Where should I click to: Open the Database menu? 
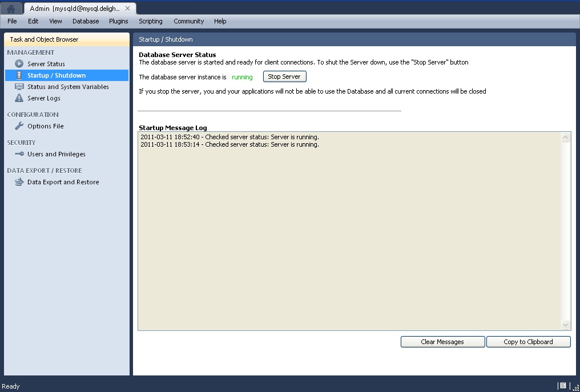point(86,21)
